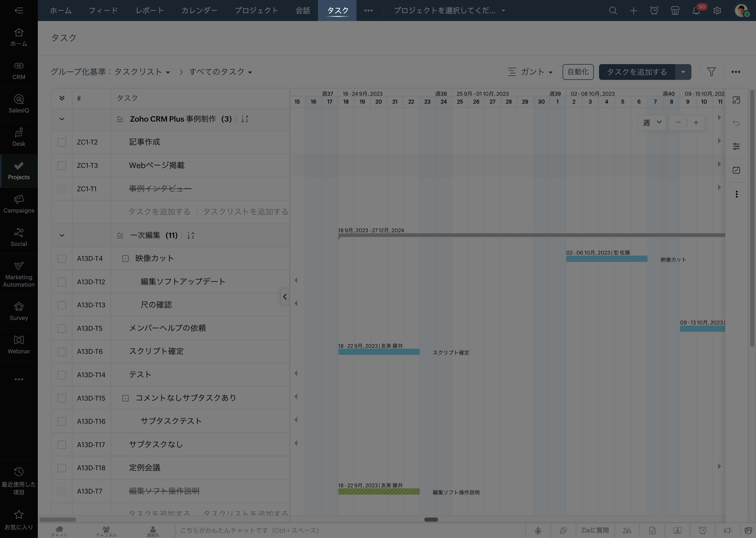Open the Gantt settings sliders icon

point(737,146)
